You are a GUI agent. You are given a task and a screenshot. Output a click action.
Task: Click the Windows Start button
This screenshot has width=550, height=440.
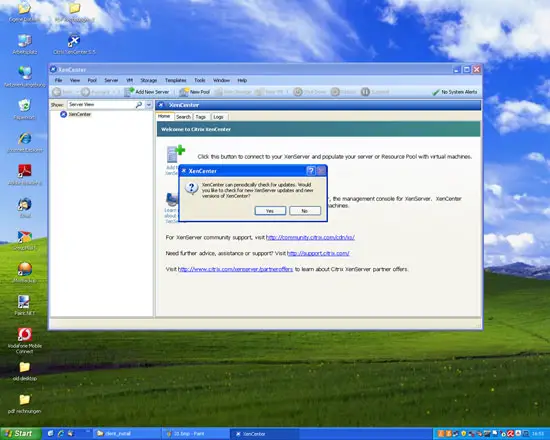pyautogui.click(x=21, y=434)
